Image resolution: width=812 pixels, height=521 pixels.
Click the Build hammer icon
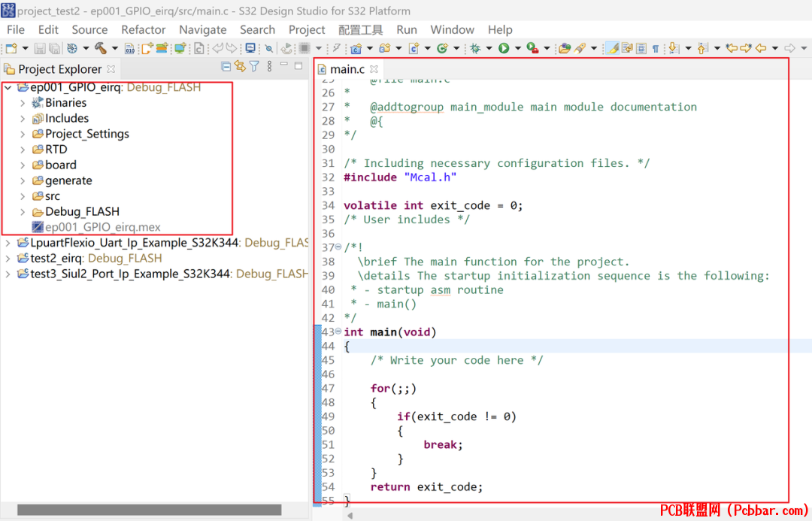[100, 48]
